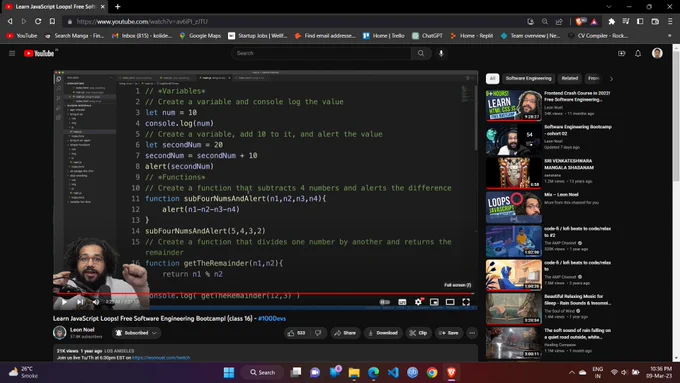Open the account avatar menu
Image resolution: width=680 pixels, height=383 pixels.
click(x=657, y=53)
